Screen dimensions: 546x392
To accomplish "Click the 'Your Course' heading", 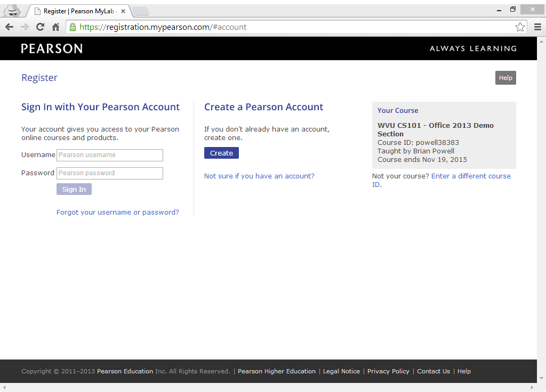I will [x=398, y=111].
